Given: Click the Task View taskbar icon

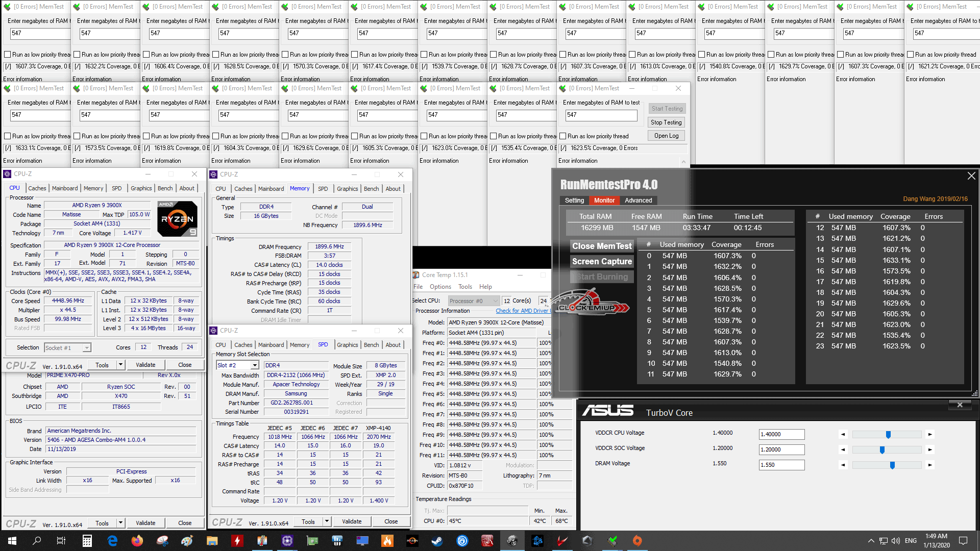Looking at the screenshot, I should tap(61, 541).
